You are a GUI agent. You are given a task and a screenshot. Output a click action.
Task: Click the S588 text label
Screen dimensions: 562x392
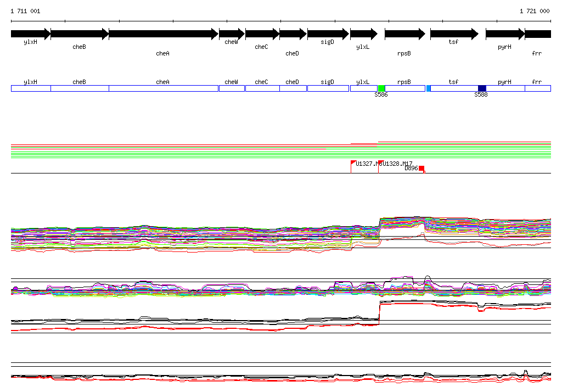(481, 94)
